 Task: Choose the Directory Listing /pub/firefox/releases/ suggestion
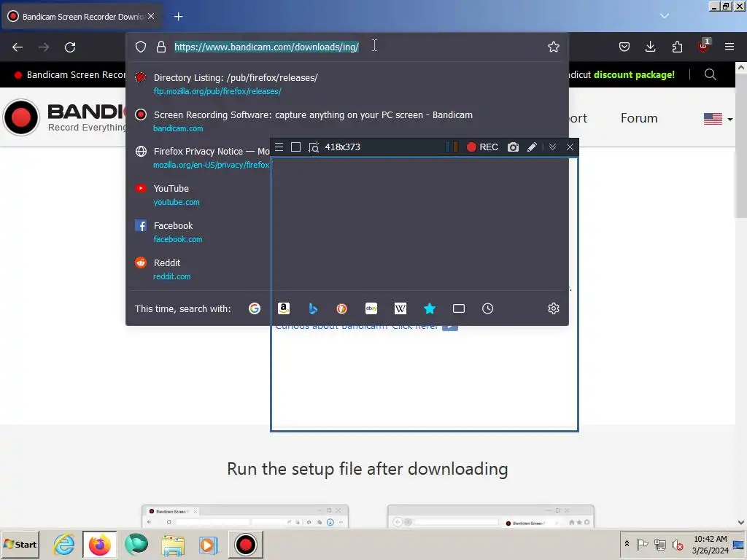tap(347, 84)
